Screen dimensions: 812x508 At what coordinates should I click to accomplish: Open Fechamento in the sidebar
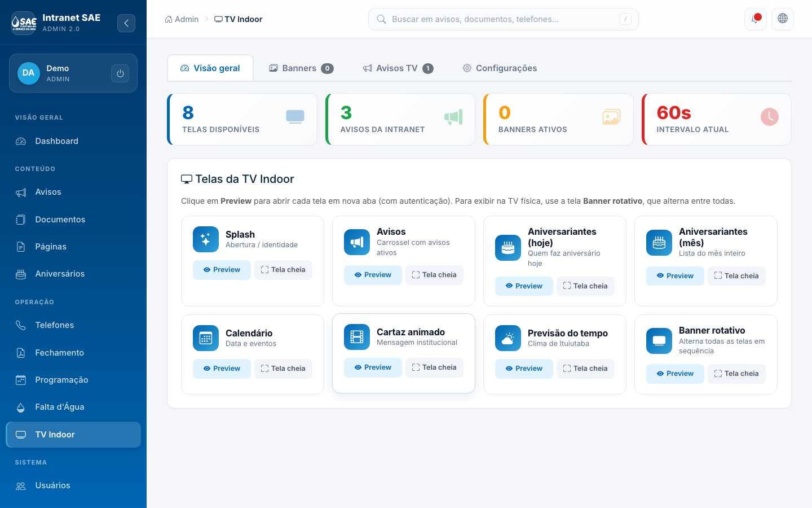(73, 353)
